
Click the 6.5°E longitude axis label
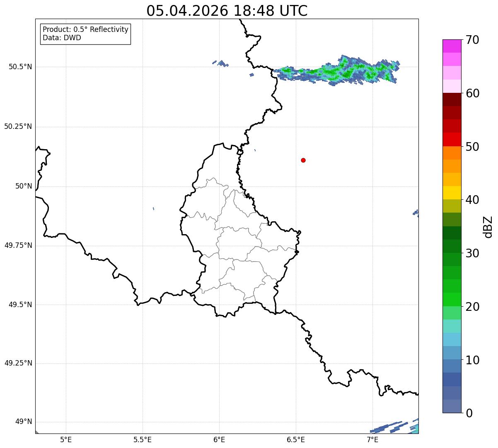(296, 440)
